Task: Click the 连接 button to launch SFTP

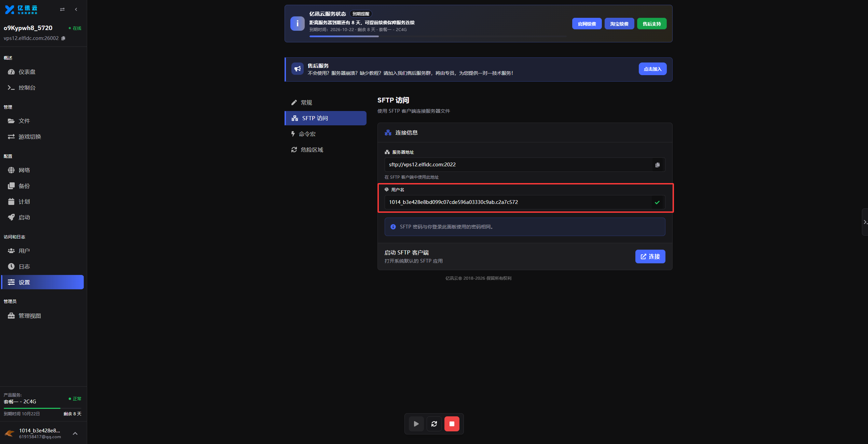Action: click(650, 256)
